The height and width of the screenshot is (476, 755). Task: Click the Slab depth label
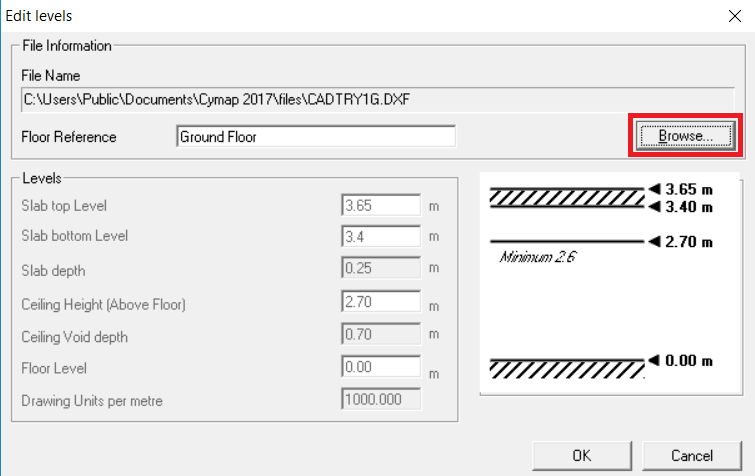pos(53,271)
